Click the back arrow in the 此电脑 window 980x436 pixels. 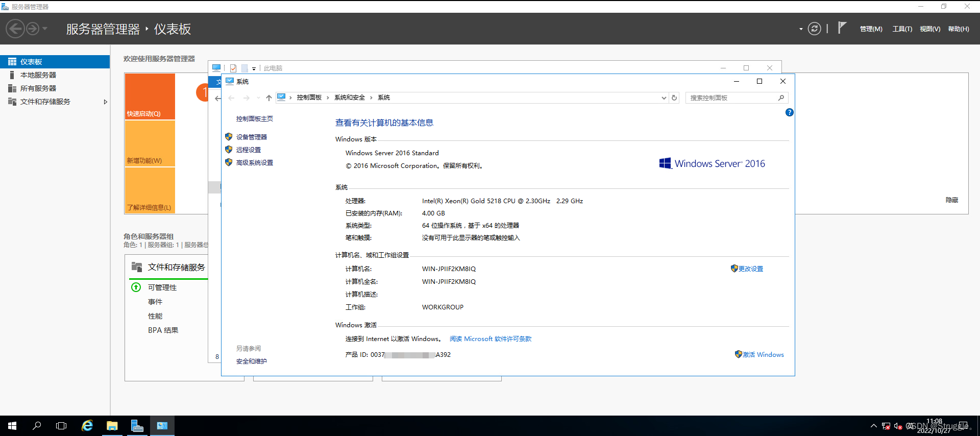(217, 98)
